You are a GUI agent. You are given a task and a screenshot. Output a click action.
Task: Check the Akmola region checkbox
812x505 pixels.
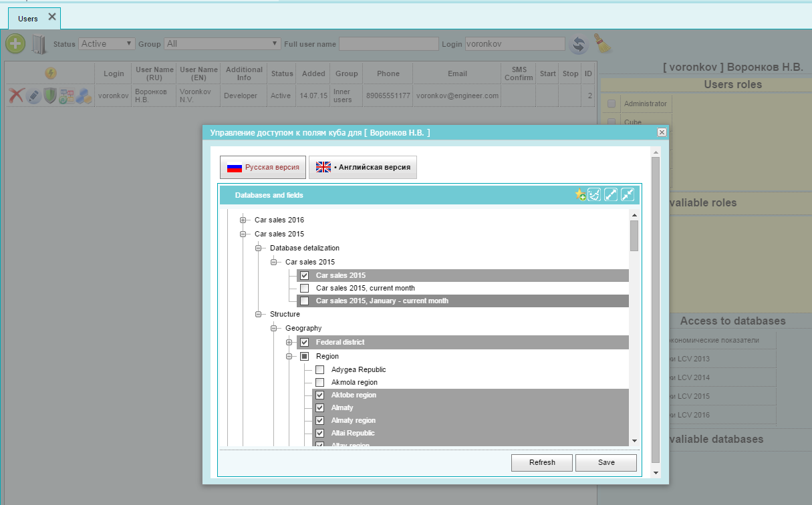pos(319,382)
